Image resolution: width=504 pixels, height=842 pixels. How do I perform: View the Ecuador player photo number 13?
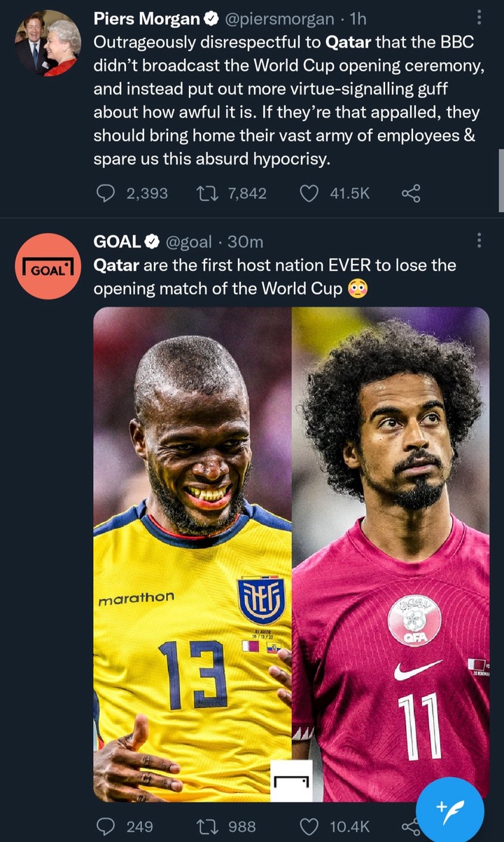[192, 555]
